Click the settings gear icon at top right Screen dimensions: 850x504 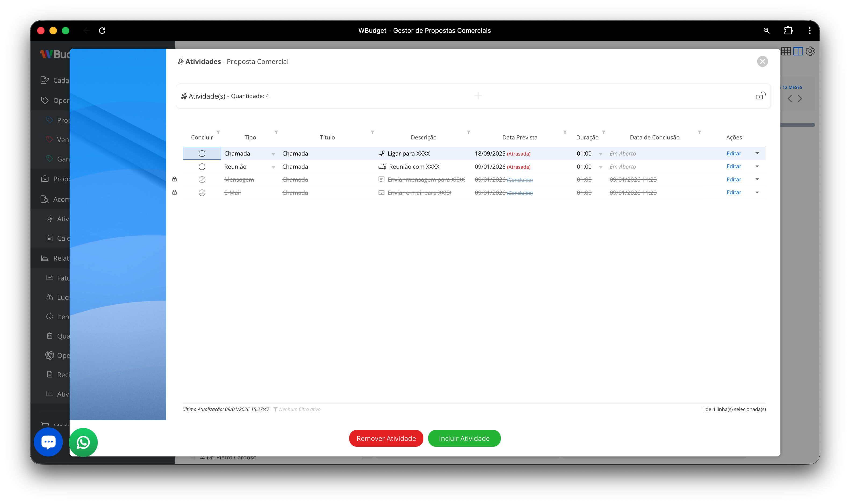click(810, 51)
